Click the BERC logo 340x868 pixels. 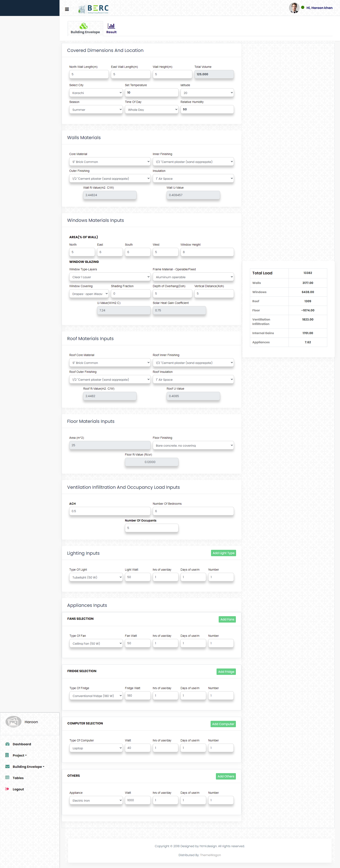93,9
